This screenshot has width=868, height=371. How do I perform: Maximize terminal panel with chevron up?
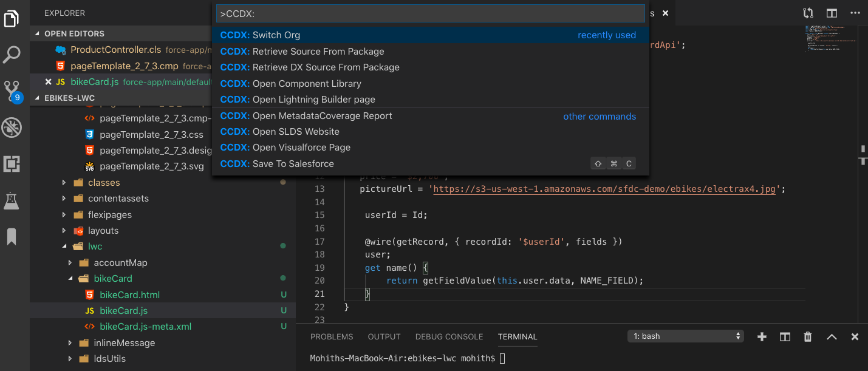click(x=832, y=336)
